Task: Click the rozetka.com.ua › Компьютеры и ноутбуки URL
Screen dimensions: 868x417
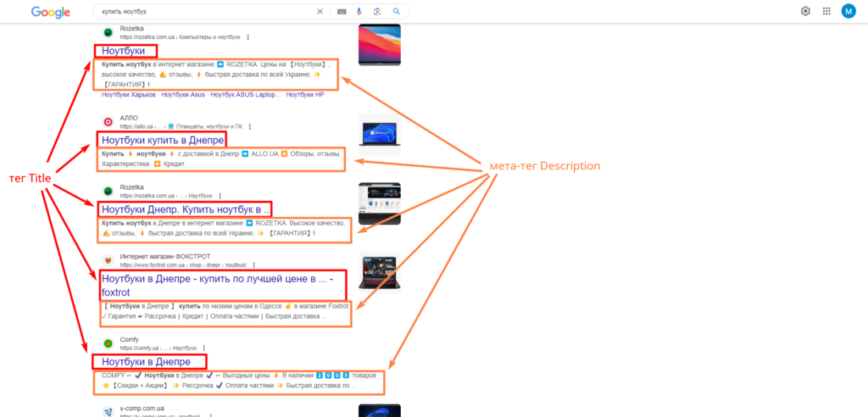Action: (x=180, y=37)
